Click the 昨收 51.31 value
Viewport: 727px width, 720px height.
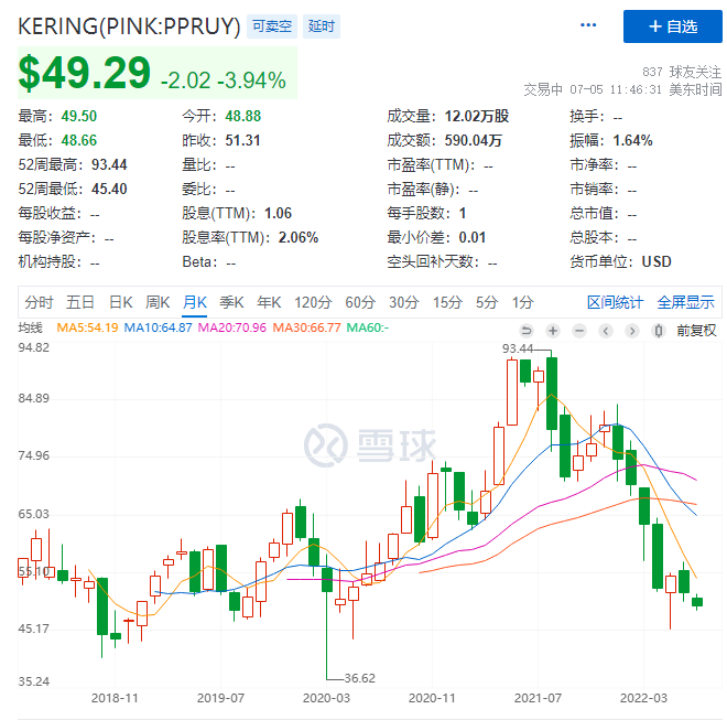coord(242,140)
